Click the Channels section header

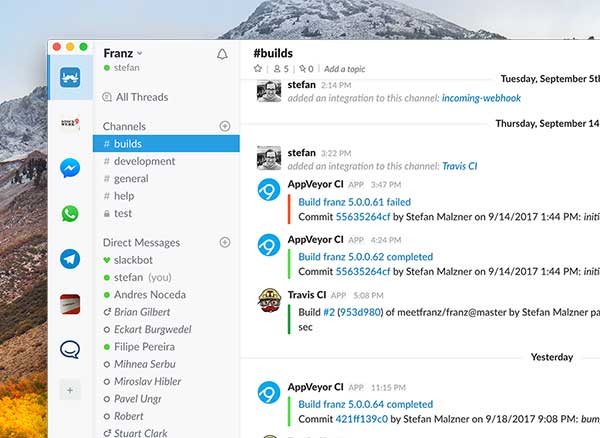click(x=124, y=126)
